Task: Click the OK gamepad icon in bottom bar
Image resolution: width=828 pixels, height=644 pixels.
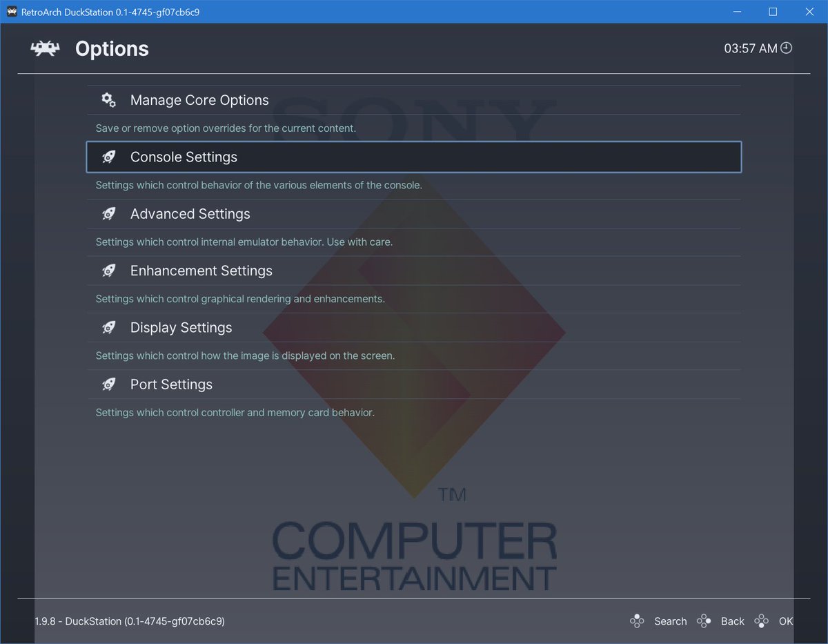Action: click(x=762, y=621)
